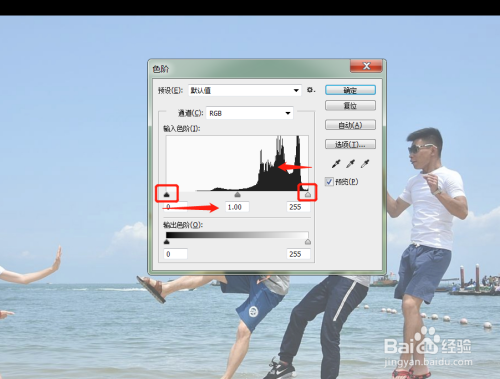The width and height of the screenshot is (500, 379).
Task: Click the 1.00 gamma input field
Action: [237, 207]
